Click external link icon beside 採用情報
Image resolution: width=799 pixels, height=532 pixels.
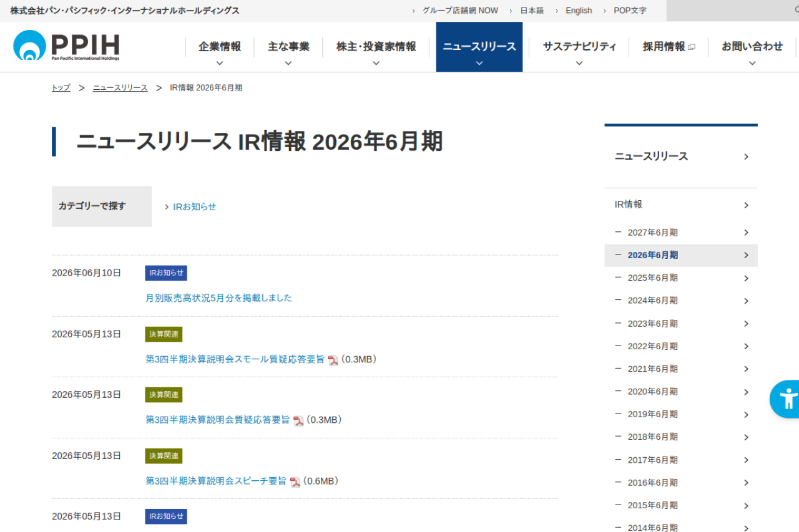[691, 47]
